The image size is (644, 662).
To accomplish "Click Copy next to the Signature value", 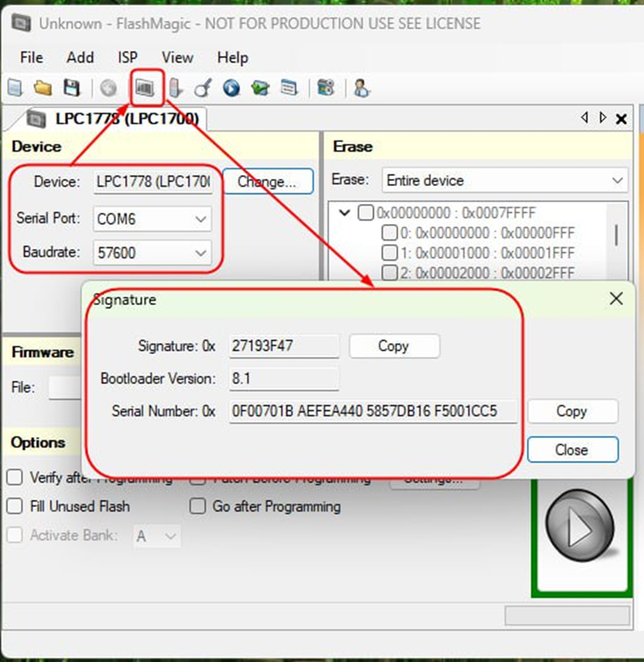I will (393, 346).
